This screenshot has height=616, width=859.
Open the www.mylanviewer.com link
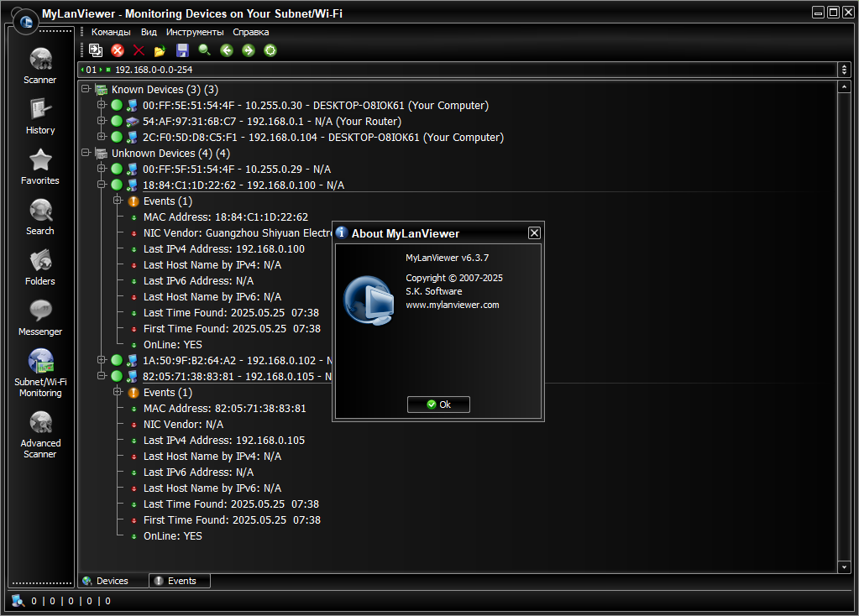click(453, 305)
